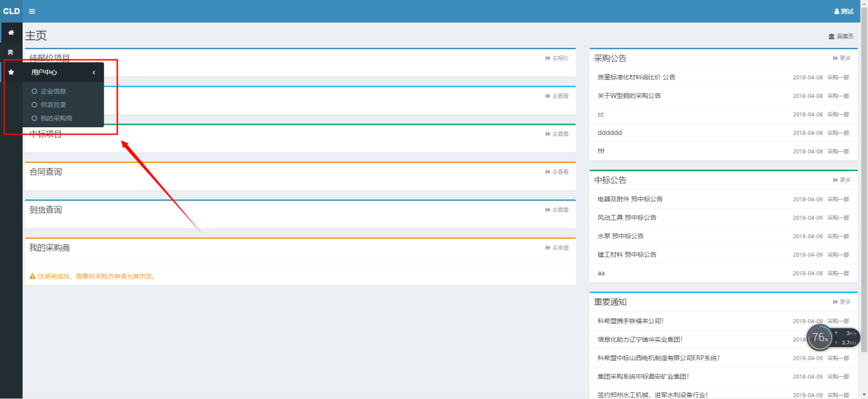868x399 pixels.
Task: Click 去申请 in the 我的采购商 panel
Action: tap(557, 248)
